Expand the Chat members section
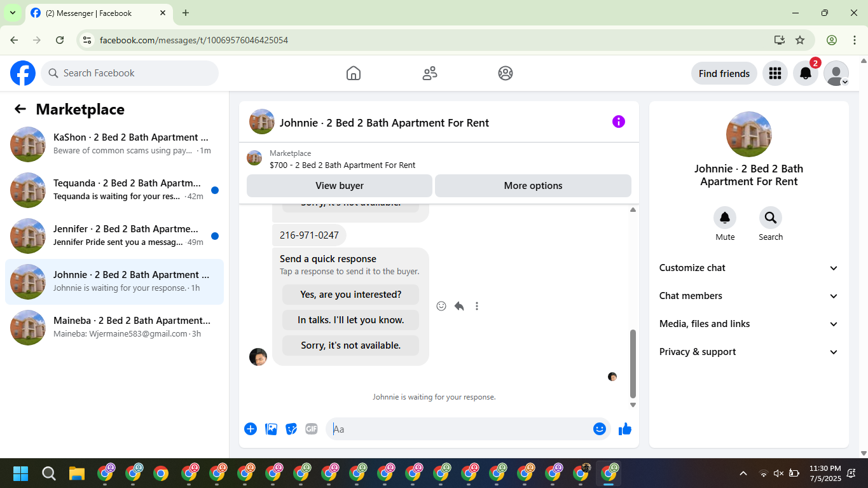The width and height of the screenshot is (868, 488). (x=749, y=296)
